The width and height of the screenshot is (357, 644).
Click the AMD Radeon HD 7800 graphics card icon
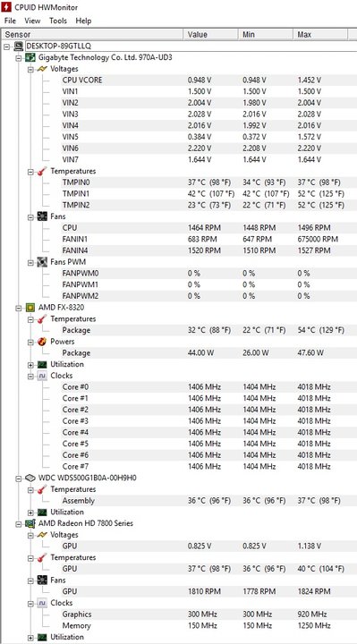(x=30, y=523)
